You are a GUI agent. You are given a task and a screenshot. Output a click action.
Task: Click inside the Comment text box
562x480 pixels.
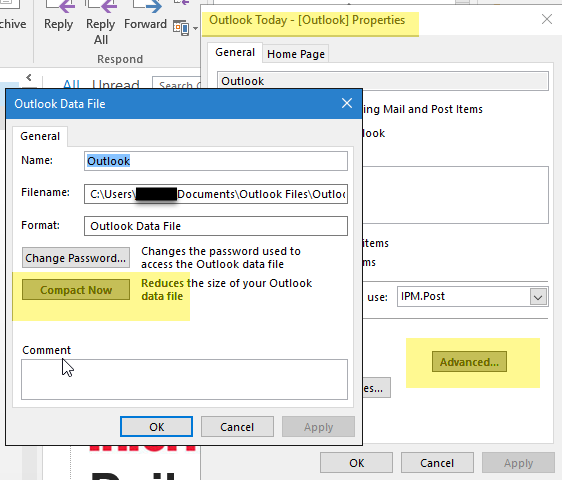[x=184, y=379]
